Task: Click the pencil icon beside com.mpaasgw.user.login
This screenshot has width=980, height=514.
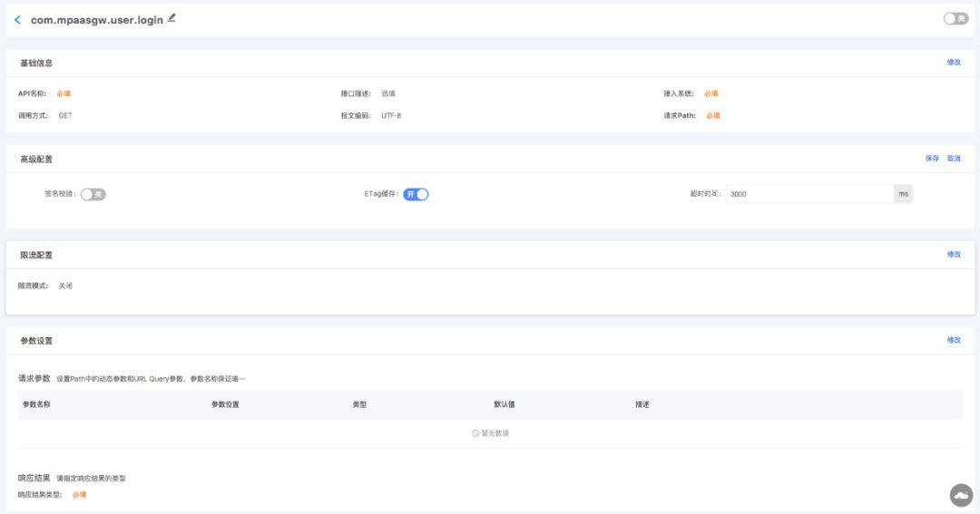Action: tap(171, 17)
